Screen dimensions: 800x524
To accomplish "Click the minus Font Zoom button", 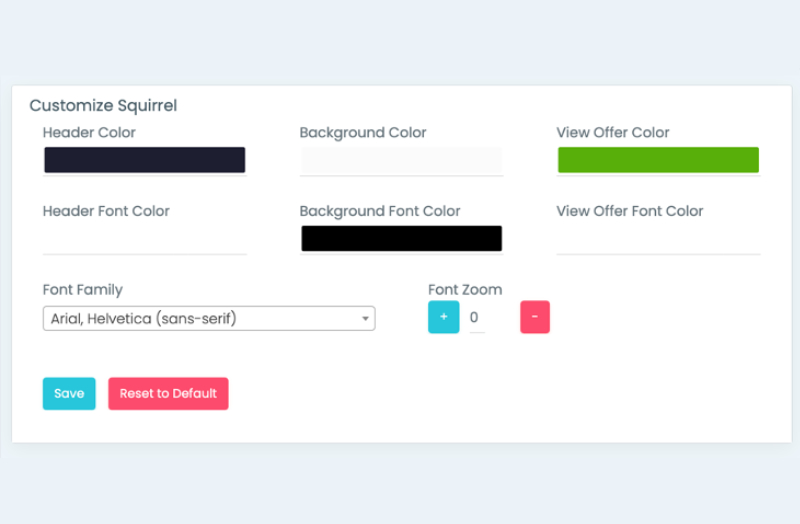I will pos(535,317).
